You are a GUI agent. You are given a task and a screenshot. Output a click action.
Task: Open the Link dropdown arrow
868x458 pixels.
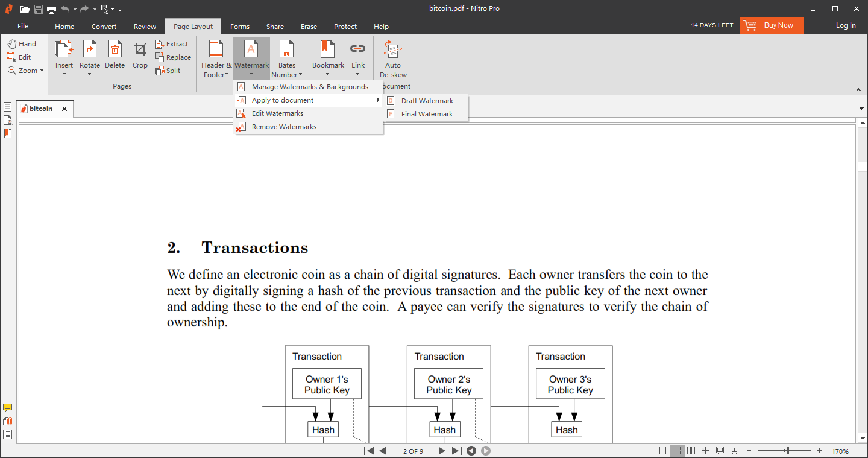coord(358,75)
